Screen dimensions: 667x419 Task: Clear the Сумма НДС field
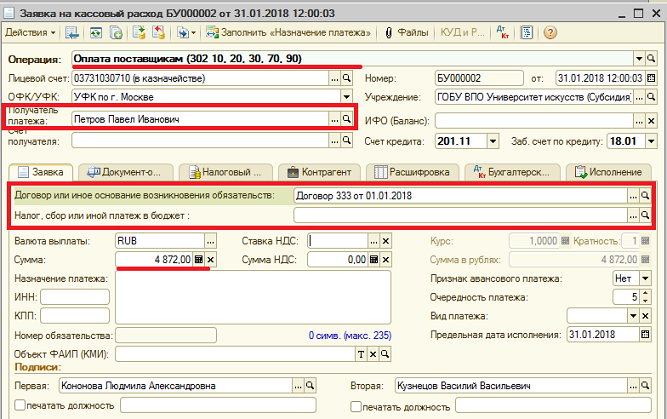(x=385, y=259)
